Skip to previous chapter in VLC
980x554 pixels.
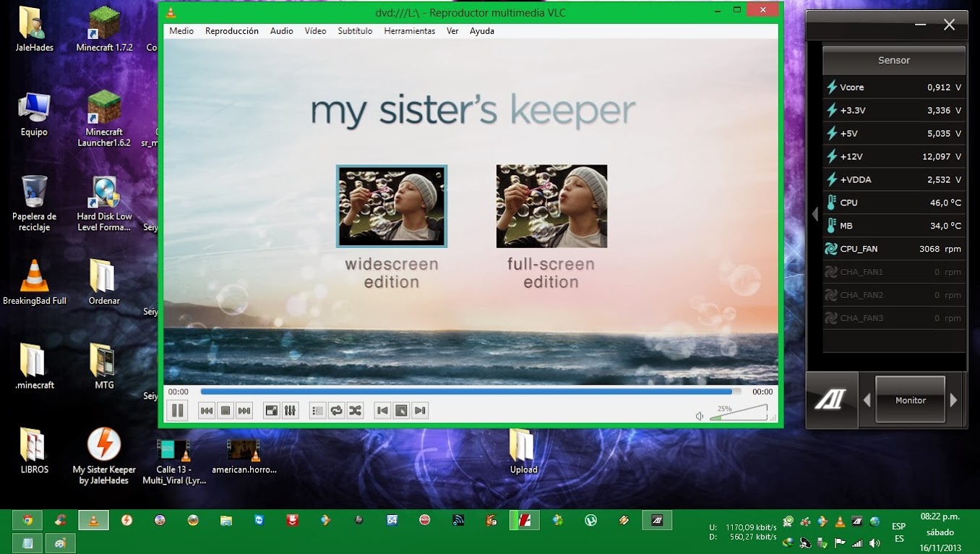point(207,411)
